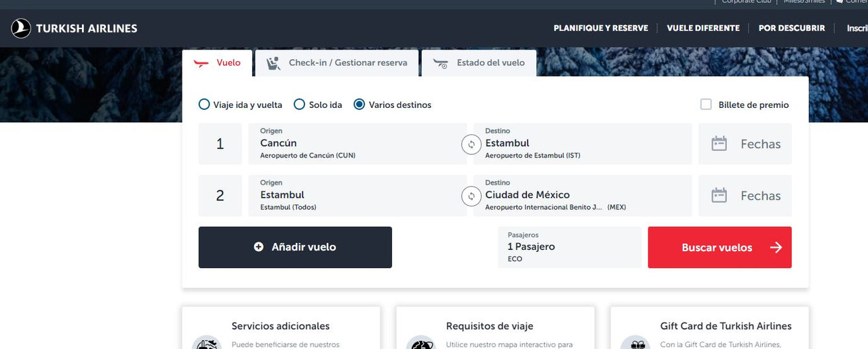The image size is (868, 349).
Task: Open the Estado del vuelo tab
Action: tap(479, 63)
